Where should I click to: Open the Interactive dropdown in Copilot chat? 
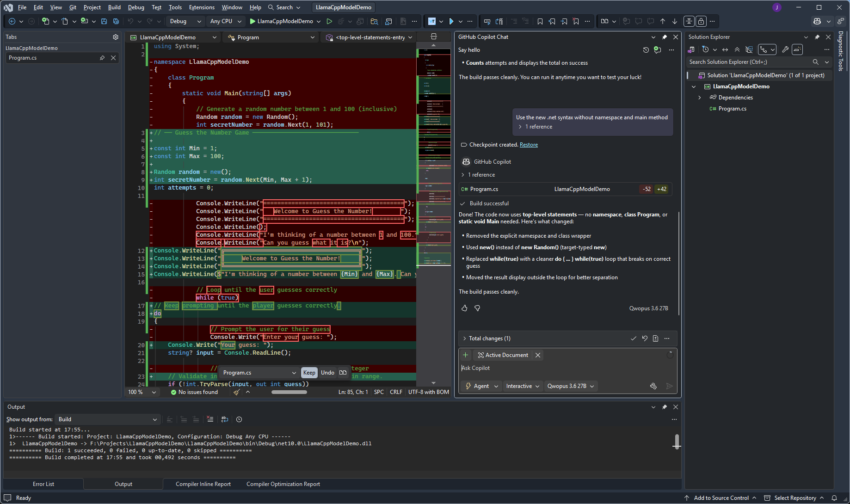(x=523, y=386)
